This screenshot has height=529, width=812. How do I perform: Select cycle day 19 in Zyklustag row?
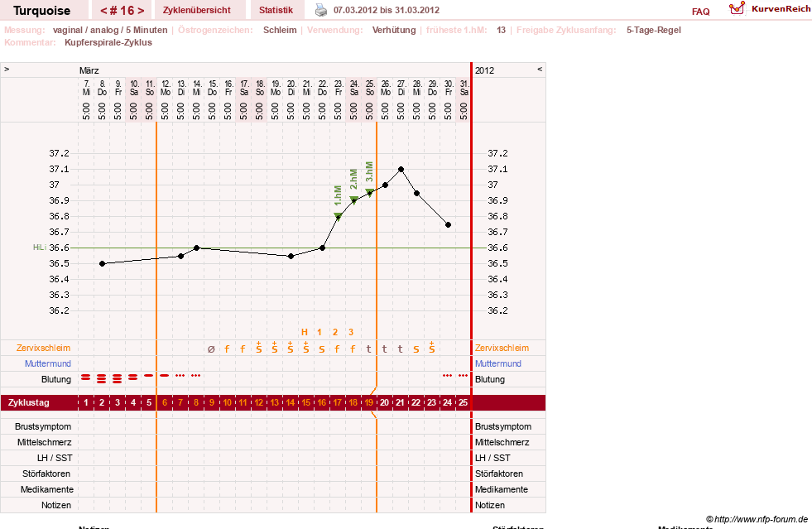click(x=368, y=402)
